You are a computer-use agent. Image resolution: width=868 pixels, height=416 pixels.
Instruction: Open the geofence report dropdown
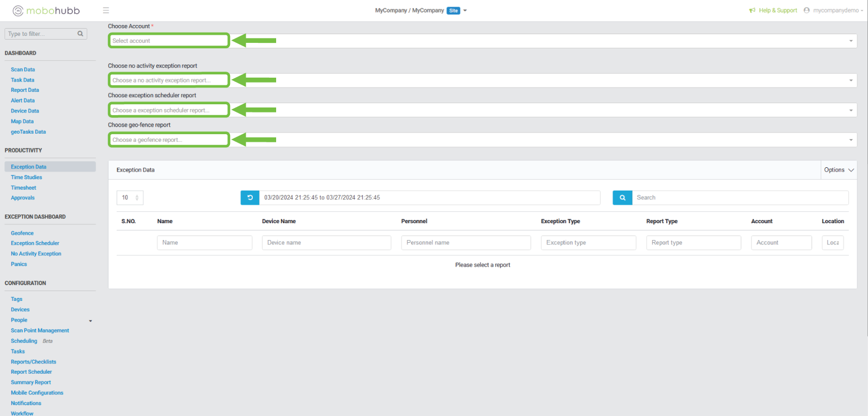tap(482, 140)
